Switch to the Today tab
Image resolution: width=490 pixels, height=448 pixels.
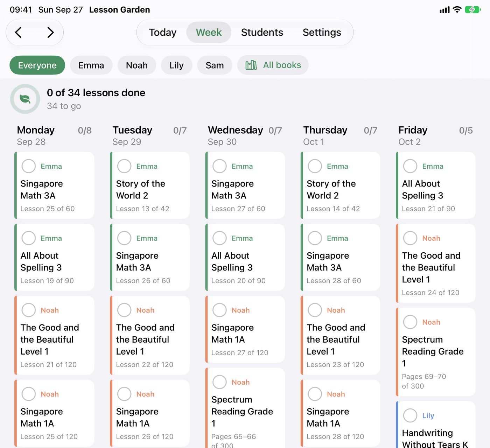(163, 32)
